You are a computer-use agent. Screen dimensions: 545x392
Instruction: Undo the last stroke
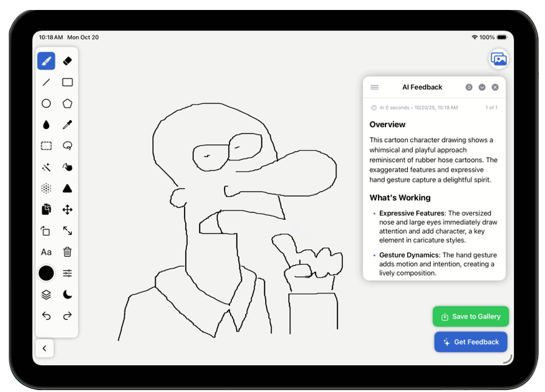46,316
